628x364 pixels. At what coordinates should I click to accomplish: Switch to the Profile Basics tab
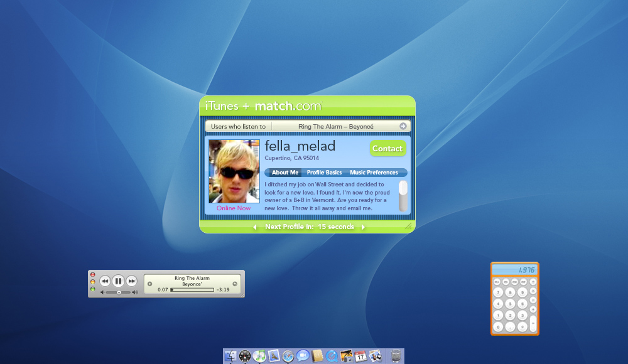324,173
